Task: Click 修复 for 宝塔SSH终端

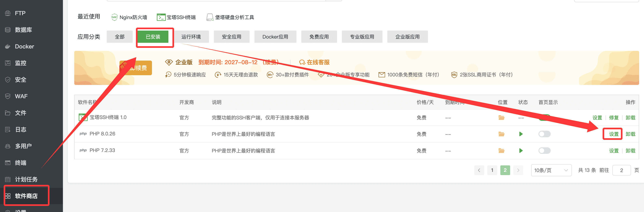Action: 614,118
